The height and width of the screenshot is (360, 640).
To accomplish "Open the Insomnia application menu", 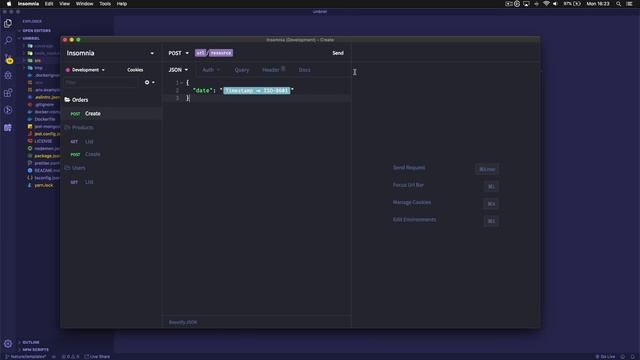I will point(28,4).
